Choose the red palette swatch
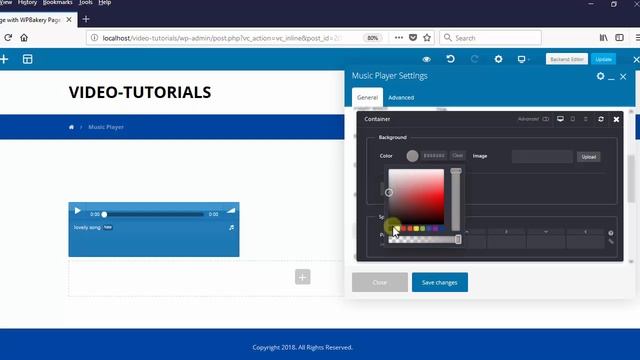The height and width of the screenshot is (360, 640). tap(403, 229)
